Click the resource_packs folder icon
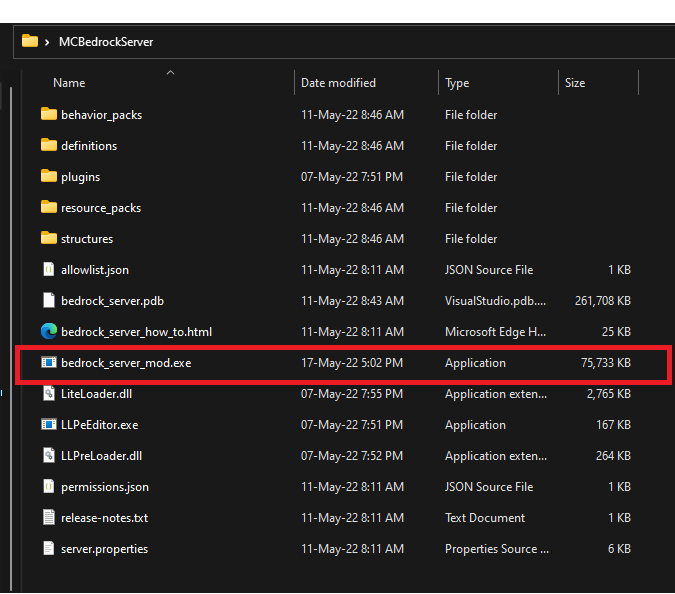The width and height of the screenshot is (675, 594). (49, 207)
